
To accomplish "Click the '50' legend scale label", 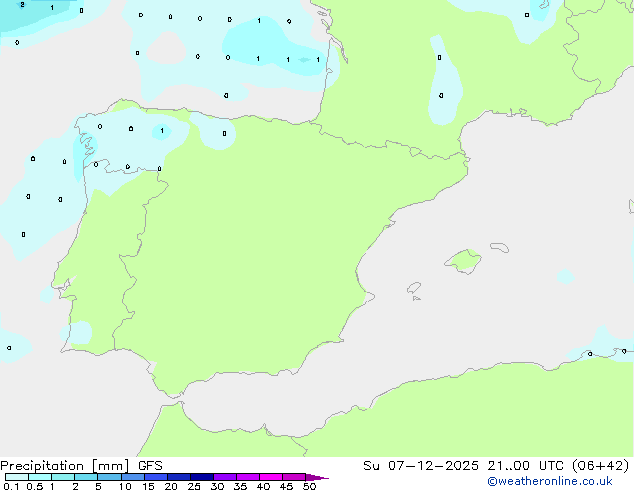I will [x=309, y=486].
